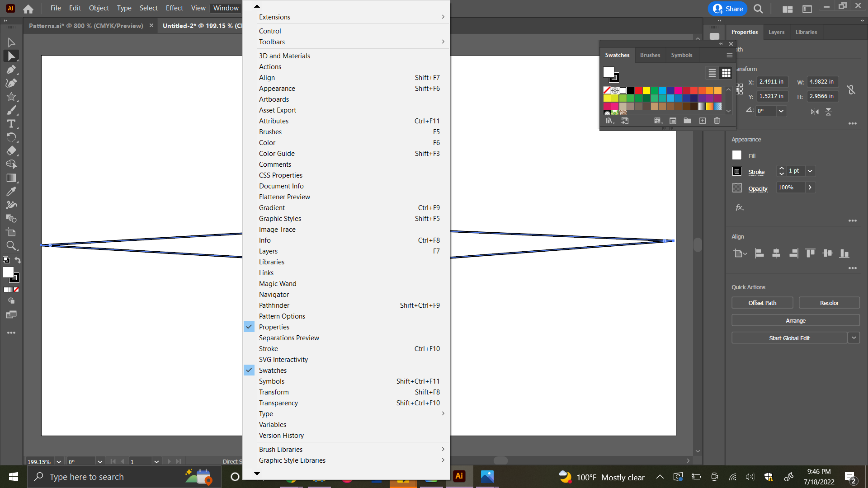Open the zoom level dropdown at bottom left
This screenshot has height=488, width=868.
point(59,461)
